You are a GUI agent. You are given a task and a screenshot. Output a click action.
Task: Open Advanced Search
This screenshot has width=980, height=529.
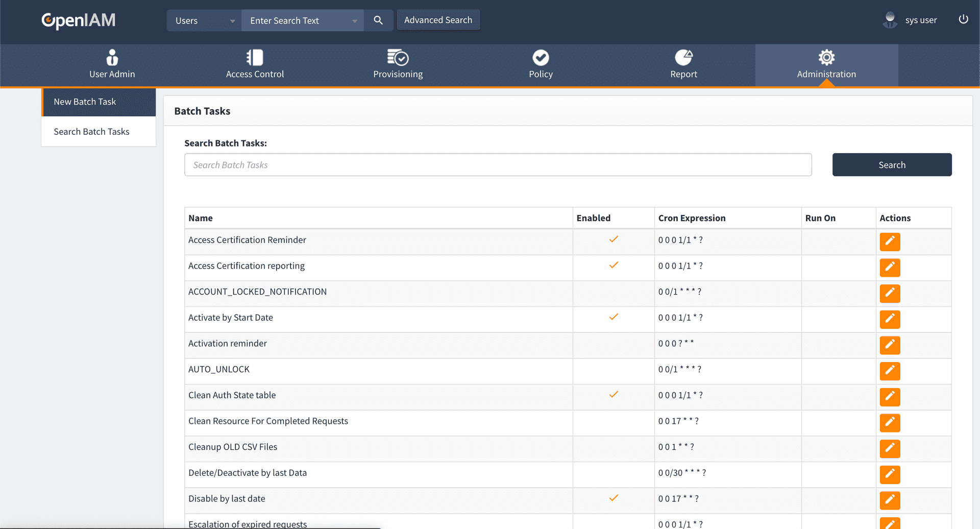[x=438, y=20]
